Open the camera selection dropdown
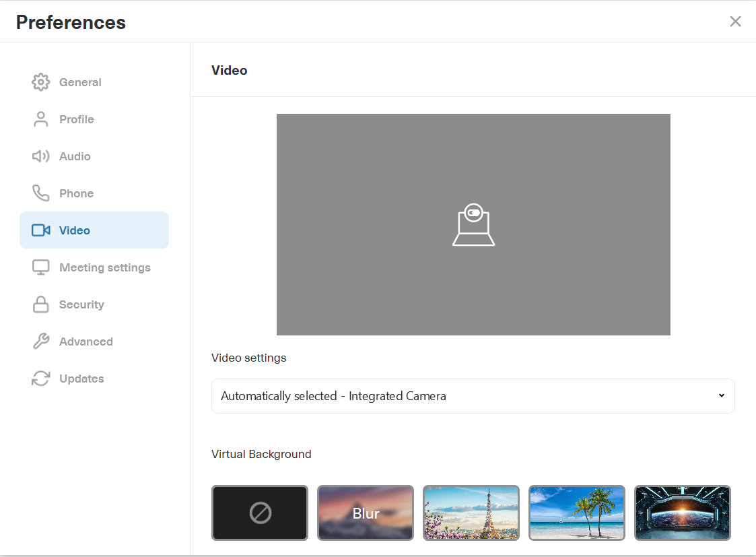Screen dimensions: 756x557 coord(473,396)
